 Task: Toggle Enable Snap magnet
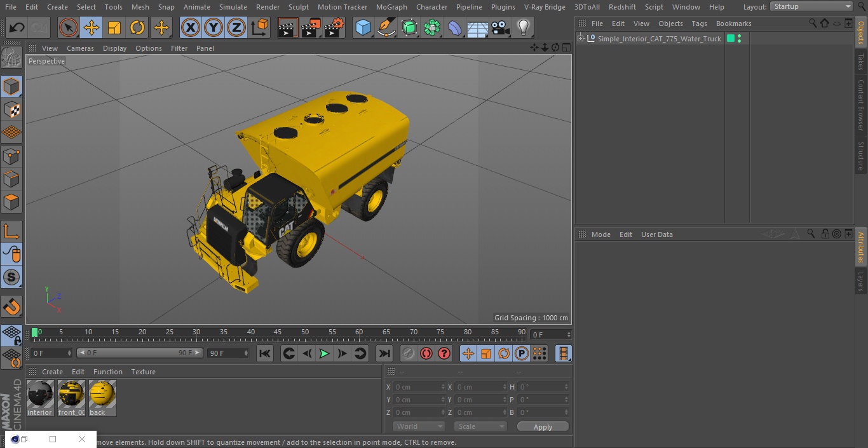(11, 307)
